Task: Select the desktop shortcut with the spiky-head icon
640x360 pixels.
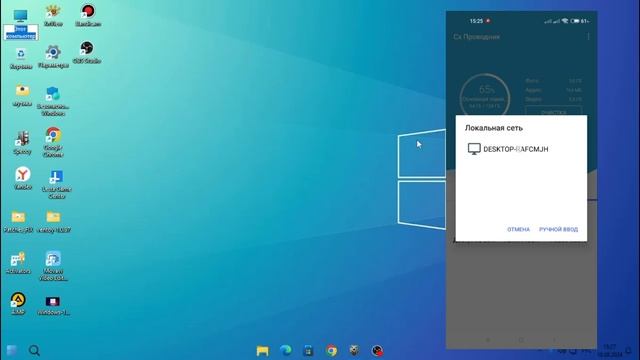Action: pyautogui.click(x=53, y=16)
